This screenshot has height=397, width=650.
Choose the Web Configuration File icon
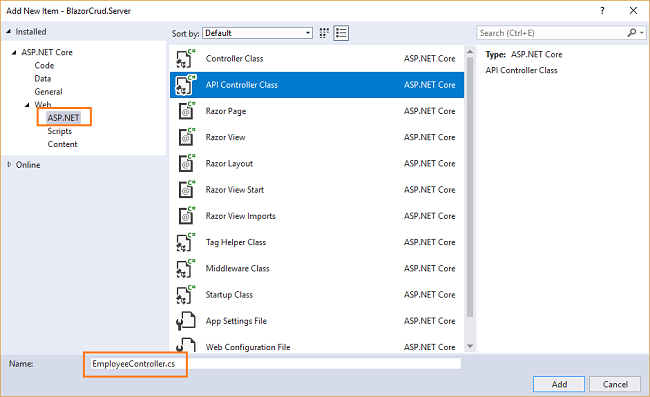click(x=186, y=345)
